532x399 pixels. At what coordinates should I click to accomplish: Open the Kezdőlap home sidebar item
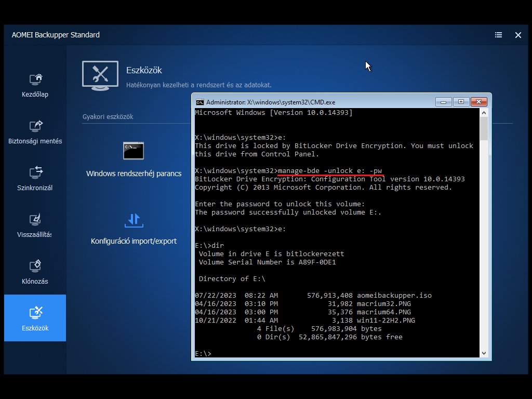(35, 86)
